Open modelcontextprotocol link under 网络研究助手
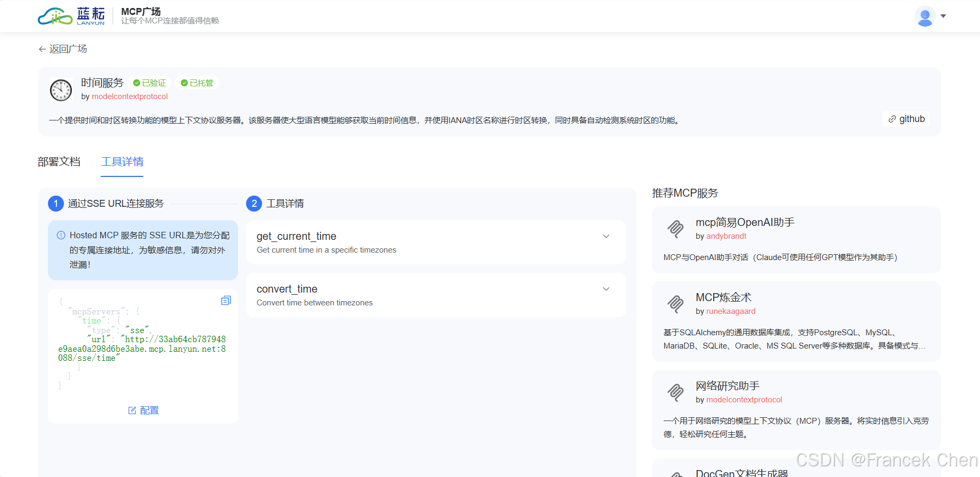The height and width of the screenshot is (477, 980). [744, 400]
